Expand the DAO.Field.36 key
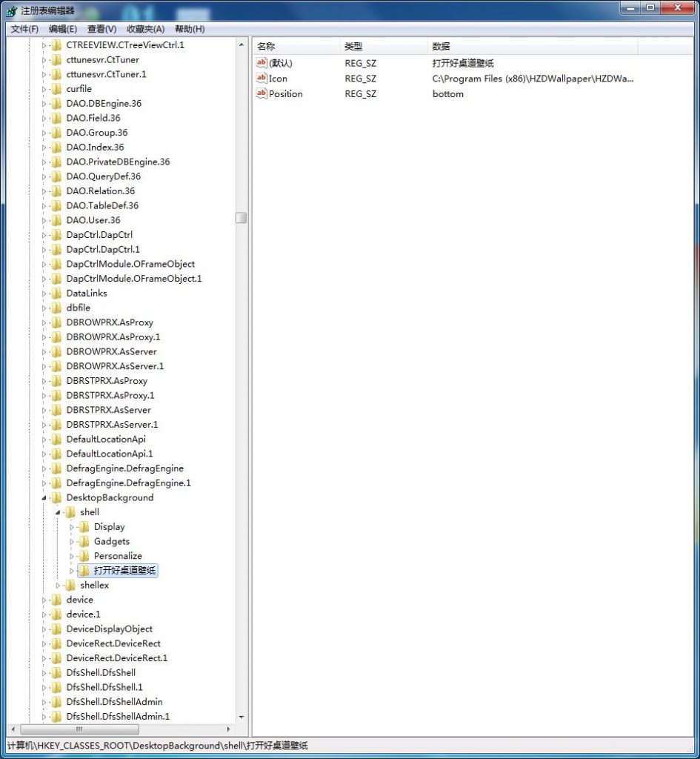This screenshot has height=759, width=700. (x=44, y=118)
